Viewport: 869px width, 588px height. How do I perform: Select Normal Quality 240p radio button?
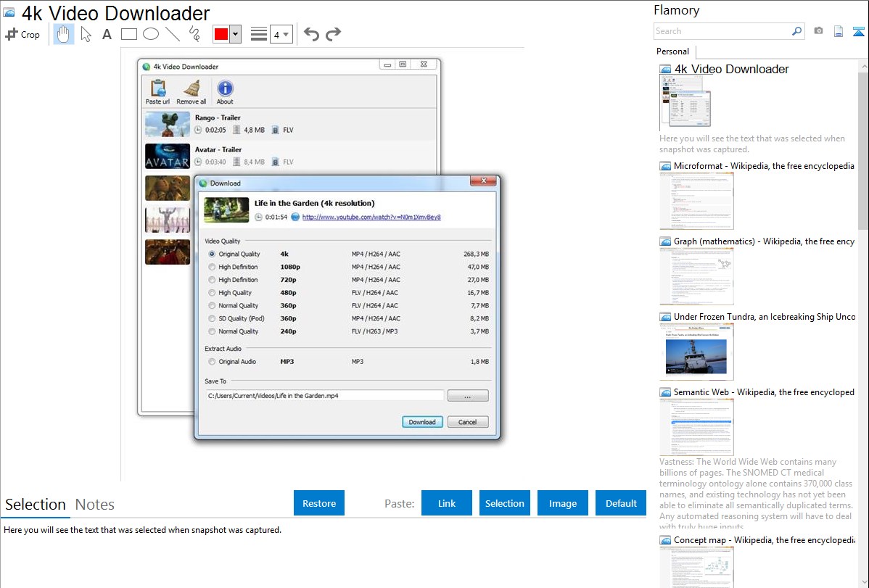tap(212, 331)
